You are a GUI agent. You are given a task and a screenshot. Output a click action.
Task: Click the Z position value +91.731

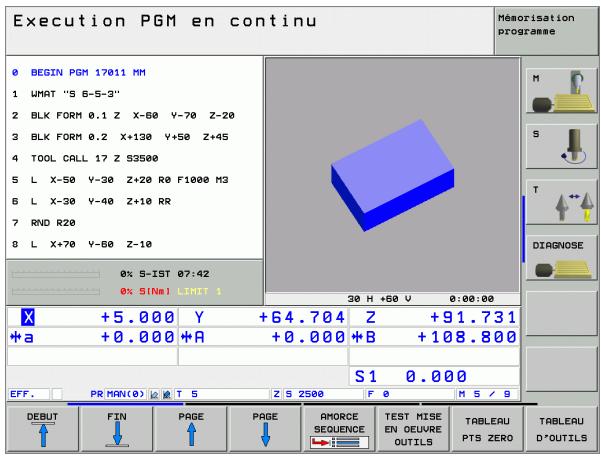(473, 317)
